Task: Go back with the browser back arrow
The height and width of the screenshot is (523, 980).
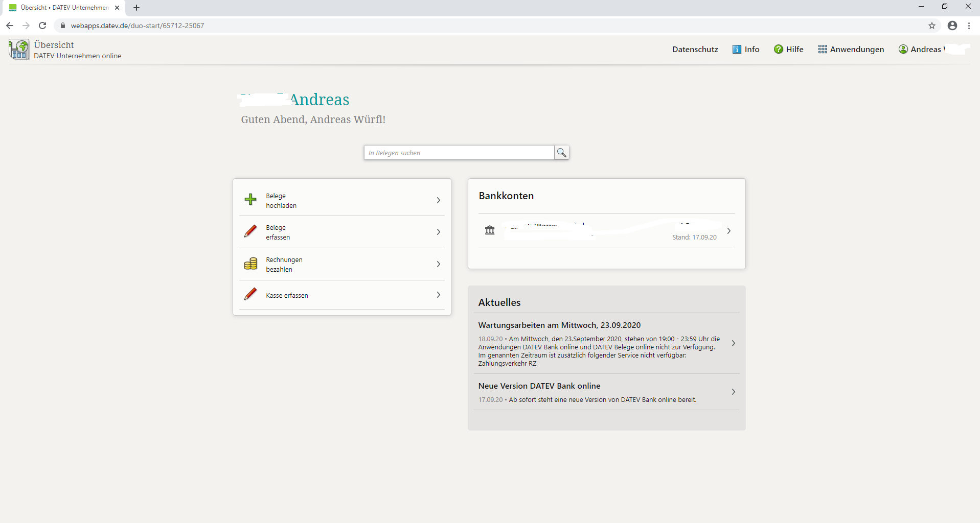Action: click(x=10, y=26)
